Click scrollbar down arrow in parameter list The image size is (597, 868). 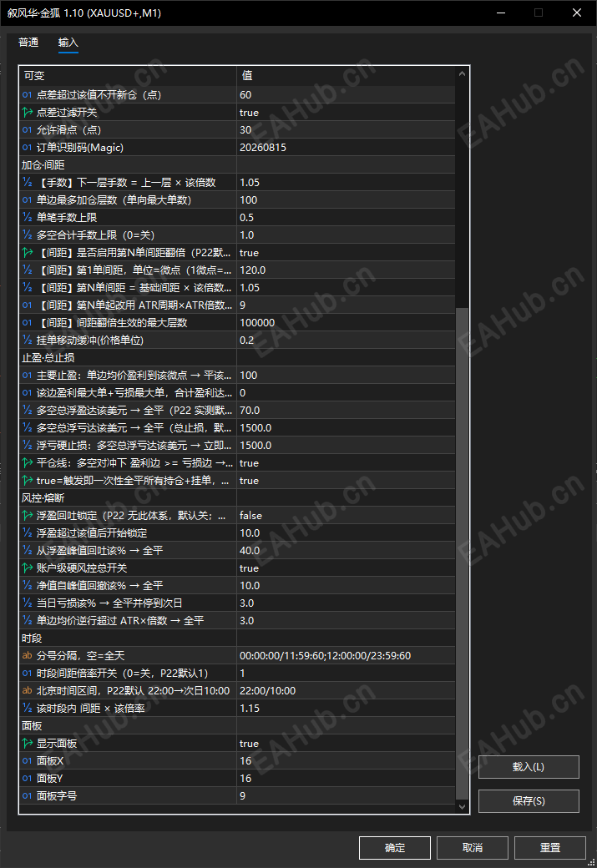[462, 806]
